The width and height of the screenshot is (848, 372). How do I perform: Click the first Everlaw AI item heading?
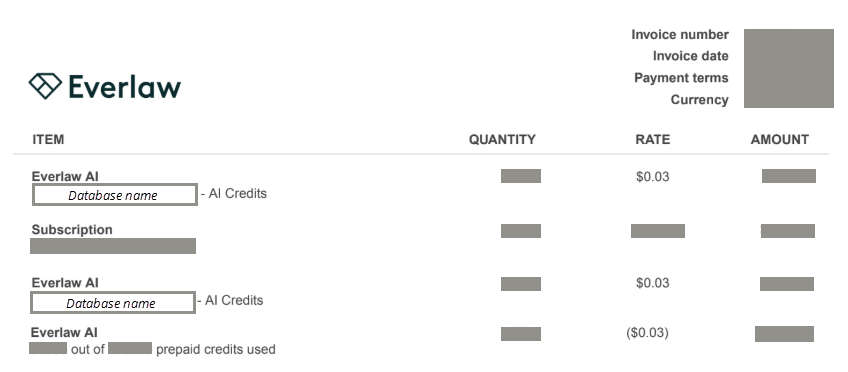(65, 177)
